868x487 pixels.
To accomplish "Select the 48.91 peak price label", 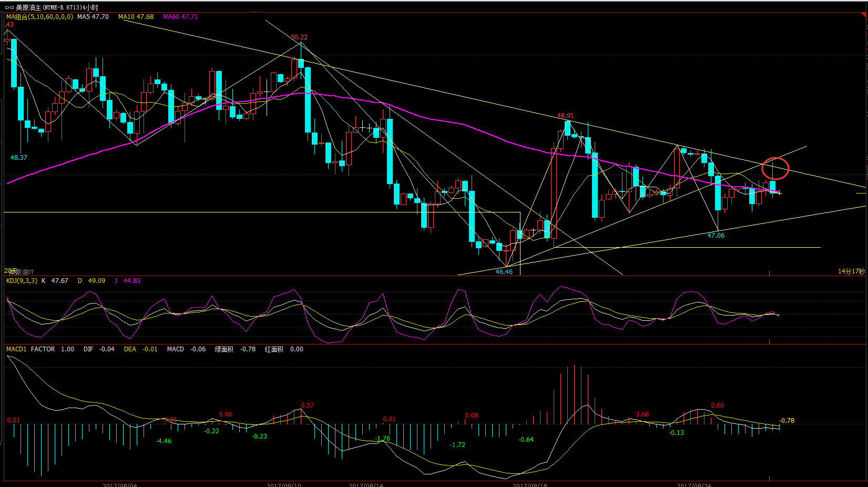I will tap(565, 116).
